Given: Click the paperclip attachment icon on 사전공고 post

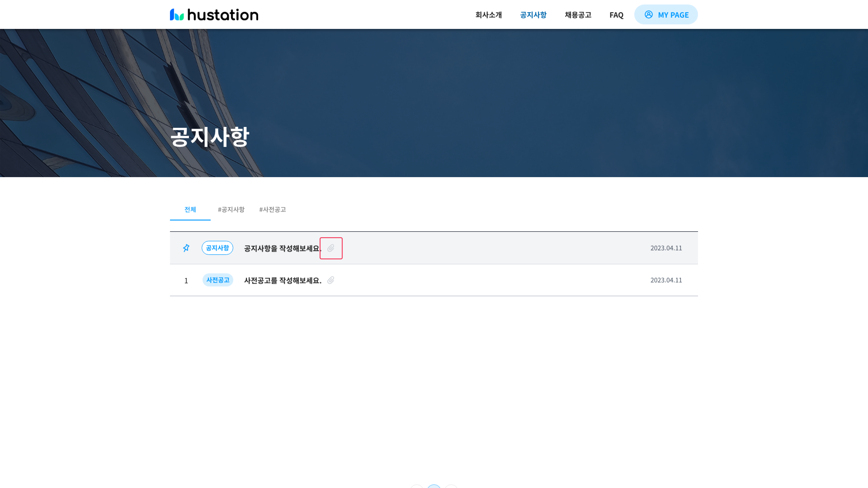Looking at the screenshot, I should pos(330,280).
